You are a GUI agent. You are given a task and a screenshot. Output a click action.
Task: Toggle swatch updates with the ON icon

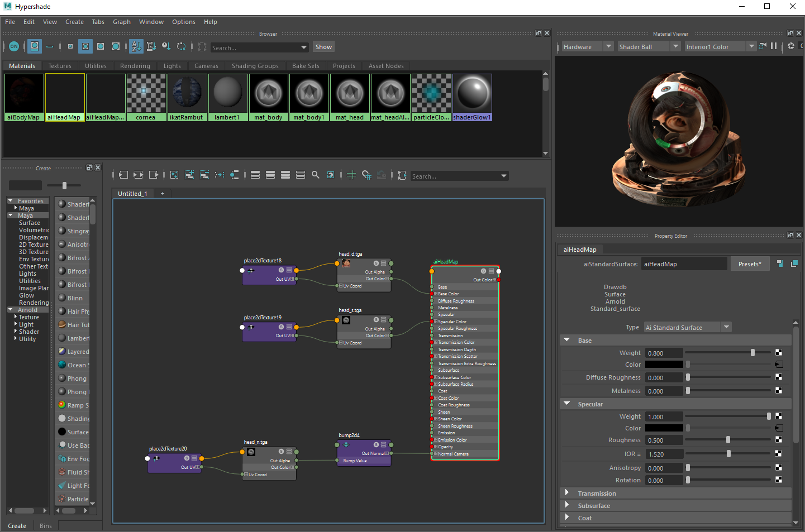coord(15,46)
